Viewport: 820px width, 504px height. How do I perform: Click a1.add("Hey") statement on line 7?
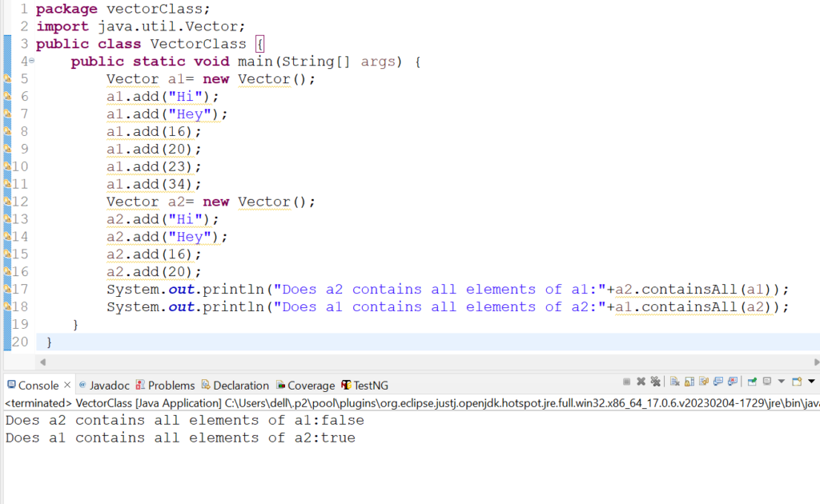click(x=167, y=114)
